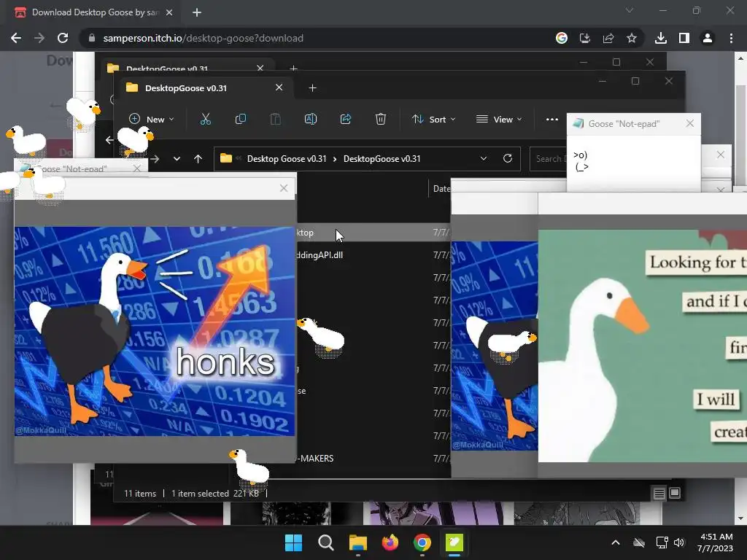Open the Chrome profile avatar

708,38
